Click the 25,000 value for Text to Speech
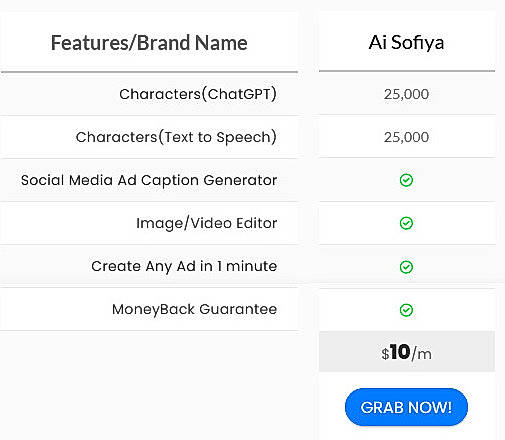Viewport: 505px width, 440px height. point(406,137)
